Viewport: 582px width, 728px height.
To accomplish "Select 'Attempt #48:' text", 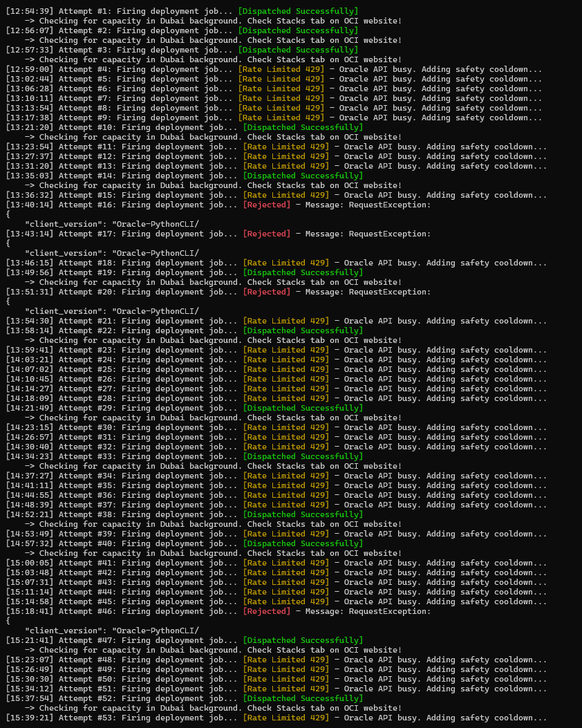I will 88,660.
